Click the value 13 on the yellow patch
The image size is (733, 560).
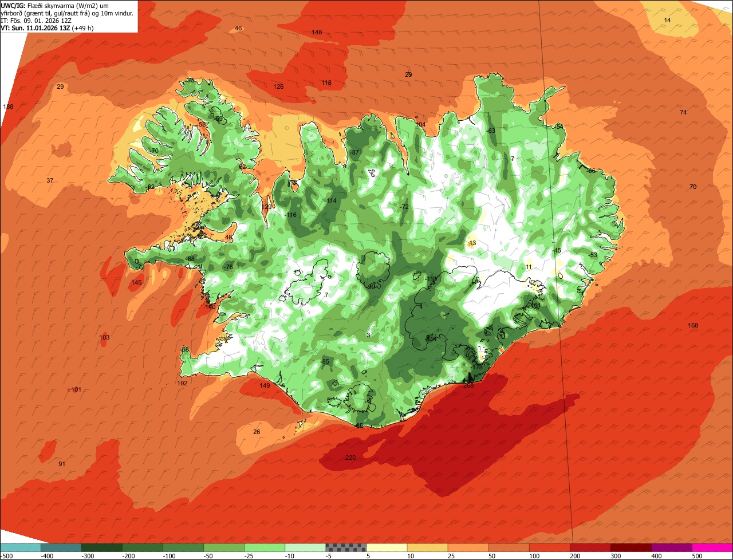[472, 243]
